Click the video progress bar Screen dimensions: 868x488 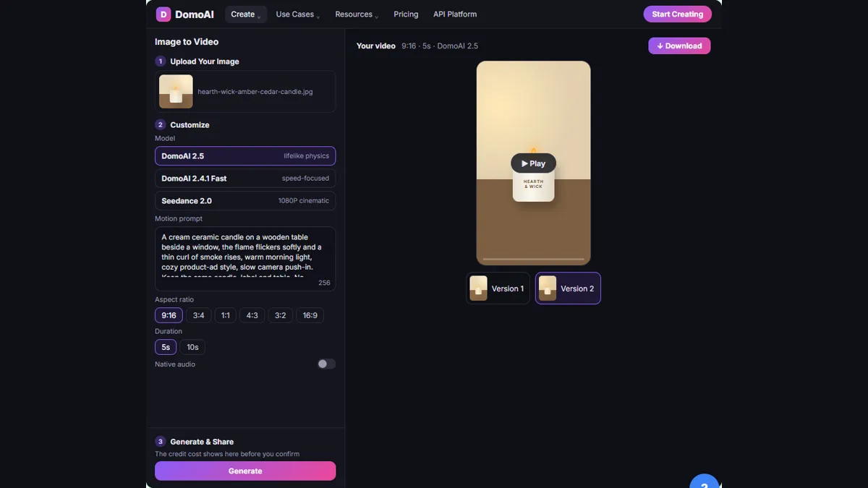533,259
